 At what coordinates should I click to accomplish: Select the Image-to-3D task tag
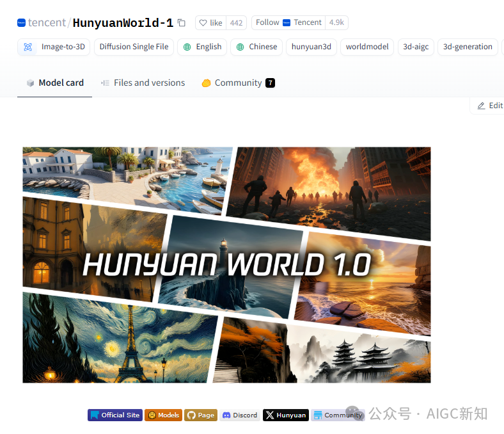tap(54, 47)
